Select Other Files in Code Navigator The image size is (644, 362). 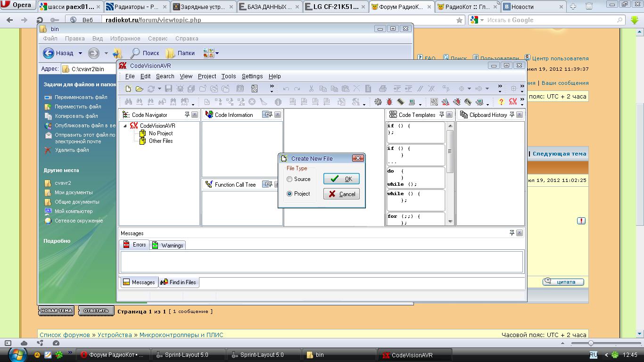tap(160, 141)
